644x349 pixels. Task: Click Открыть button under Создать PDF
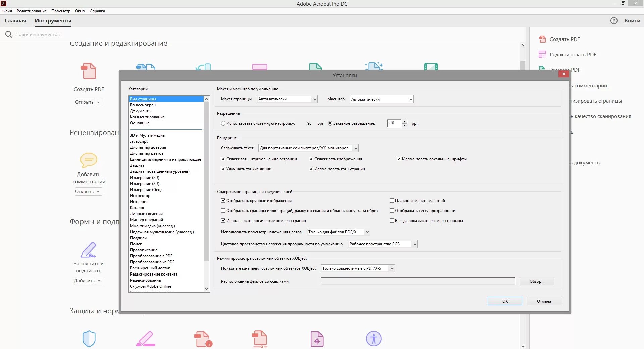coord(84,102)
